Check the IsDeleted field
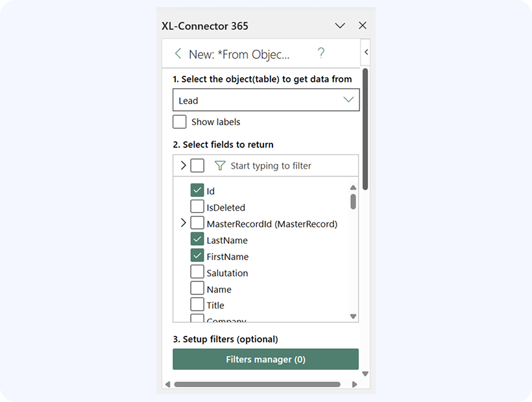Screen dimensions: 532x402 [197, 207]
